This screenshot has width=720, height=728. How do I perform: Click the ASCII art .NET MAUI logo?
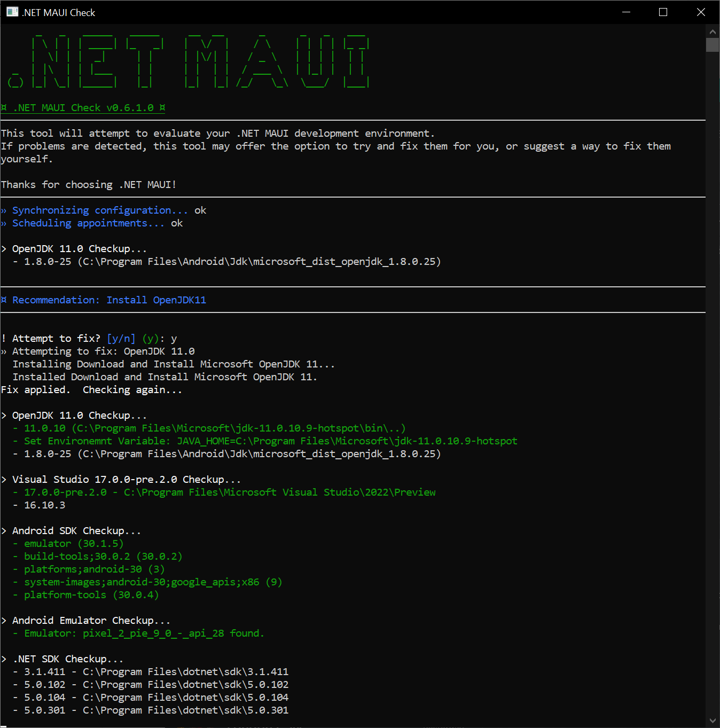[187, 60]
